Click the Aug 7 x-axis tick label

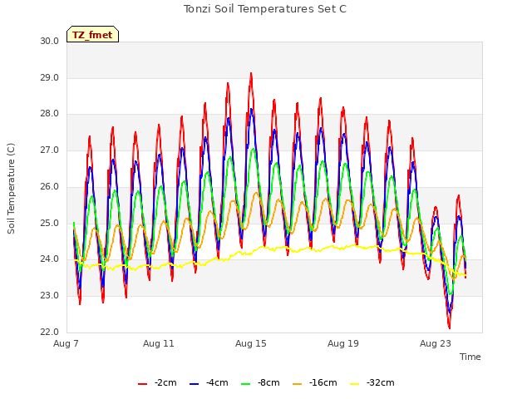(x=66, y=343)
